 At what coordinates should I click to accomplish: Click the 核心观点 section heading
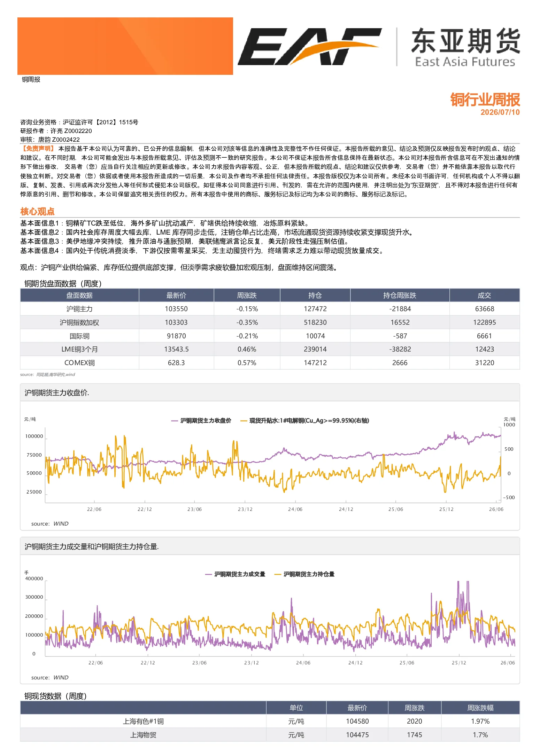tap(37, 212)
